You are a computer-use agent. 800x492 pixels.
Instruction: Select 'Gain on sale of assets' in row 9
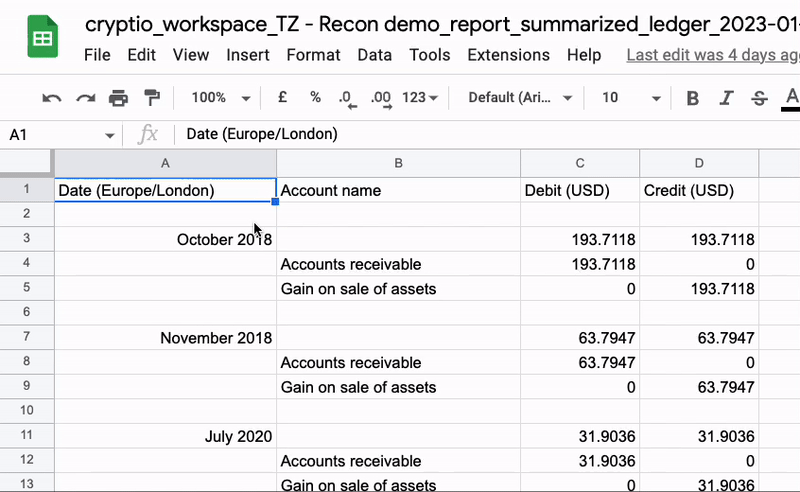coord(398,387)
